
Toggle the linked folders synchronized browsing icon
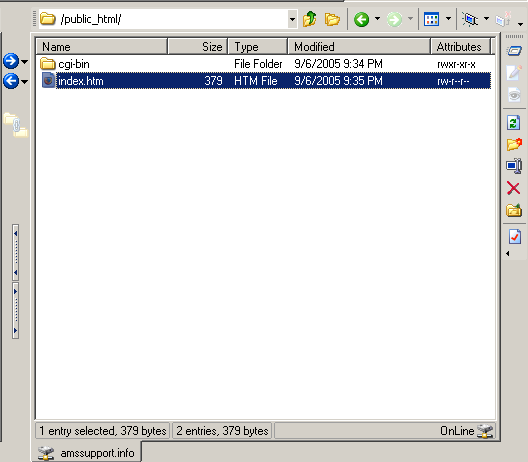pyautogui.click(x=16, y=125)
